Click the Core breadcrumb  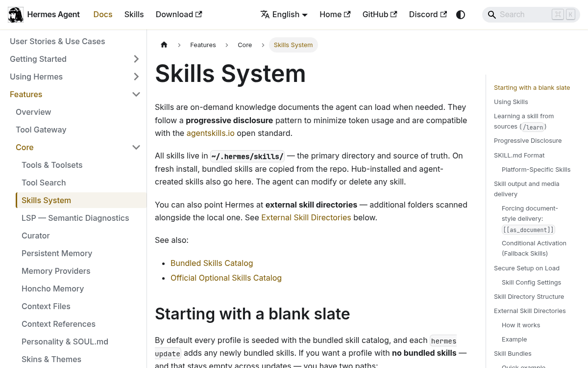[245, 45]
